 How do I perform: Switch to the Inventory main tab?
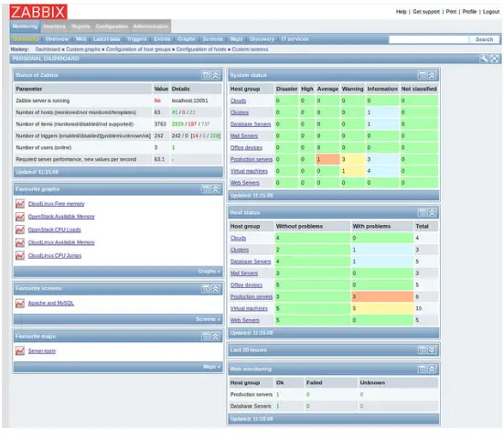point(54,27)
